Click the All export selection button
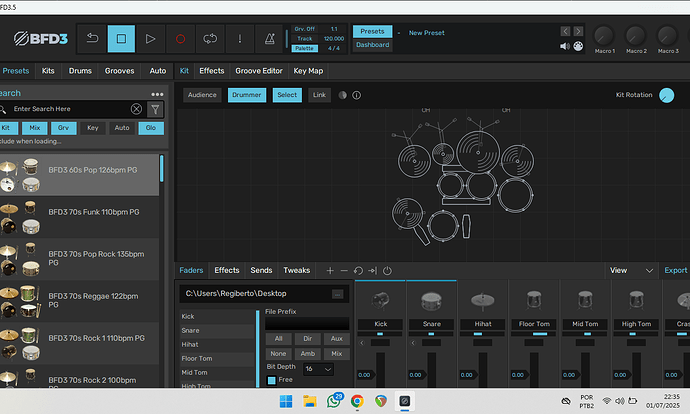Screen dimensions: 690x414 (279, 339)
